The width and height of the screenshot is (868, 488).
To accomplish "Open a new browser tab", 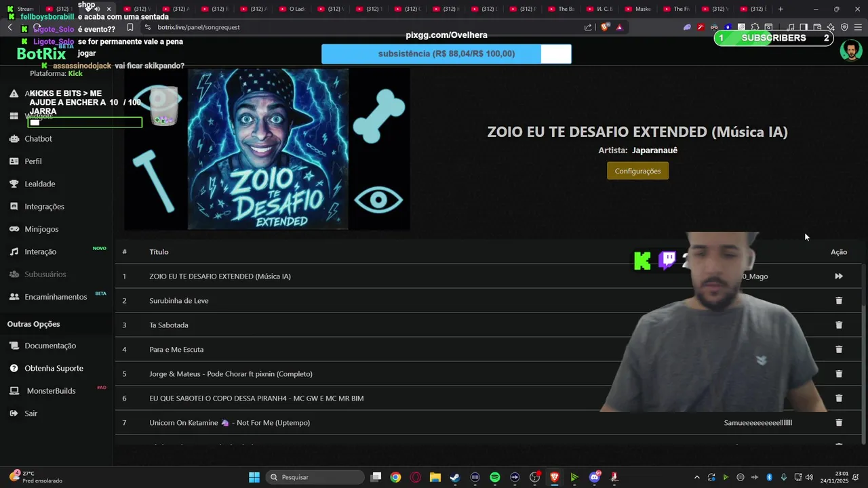I will click(781, 9).
